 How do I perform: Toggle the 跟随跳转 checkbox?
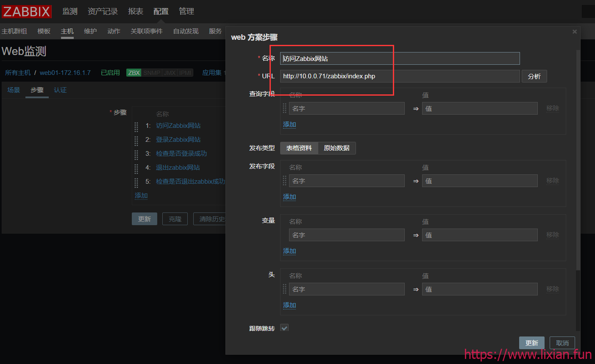[x=284, y=328]
